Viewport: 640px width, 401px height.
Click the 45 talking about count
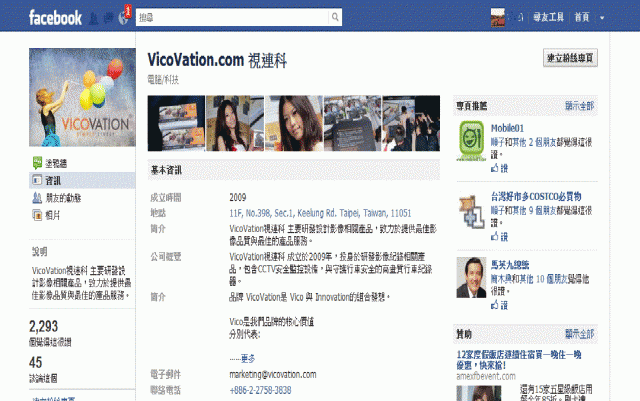tap(36, 362)
